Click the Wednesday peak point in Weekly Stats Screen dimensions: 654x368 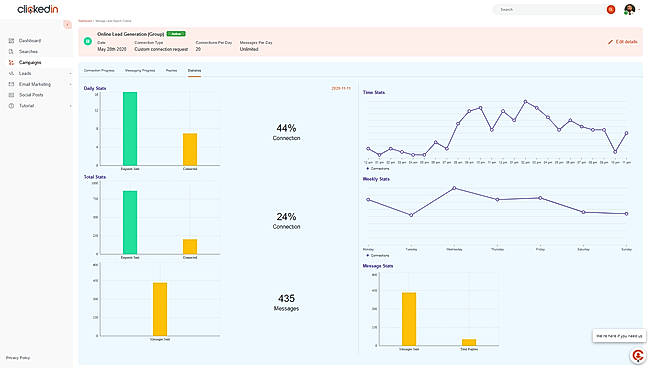click(454, 188)
